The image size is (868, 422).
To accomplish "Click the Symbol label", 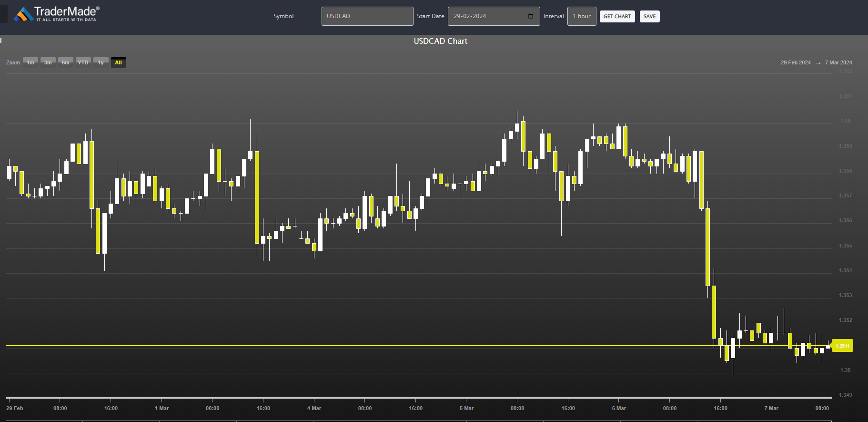I will point(283,16).
